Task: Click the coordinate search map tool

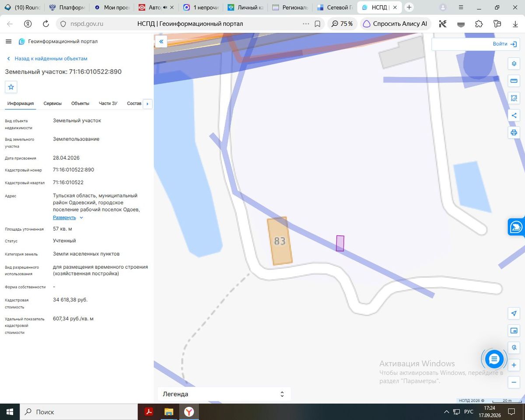Action: point(514,348)
